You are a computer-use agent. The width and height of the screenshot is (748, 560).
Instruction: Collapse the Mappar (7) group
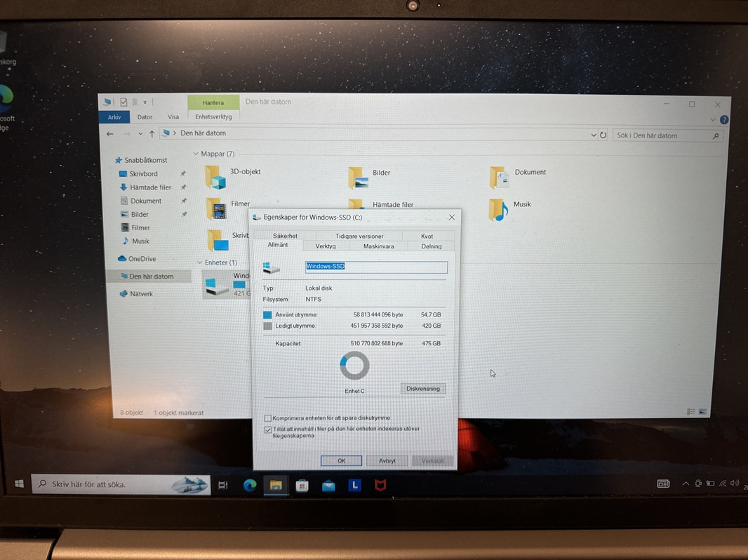tap(196, 154)
